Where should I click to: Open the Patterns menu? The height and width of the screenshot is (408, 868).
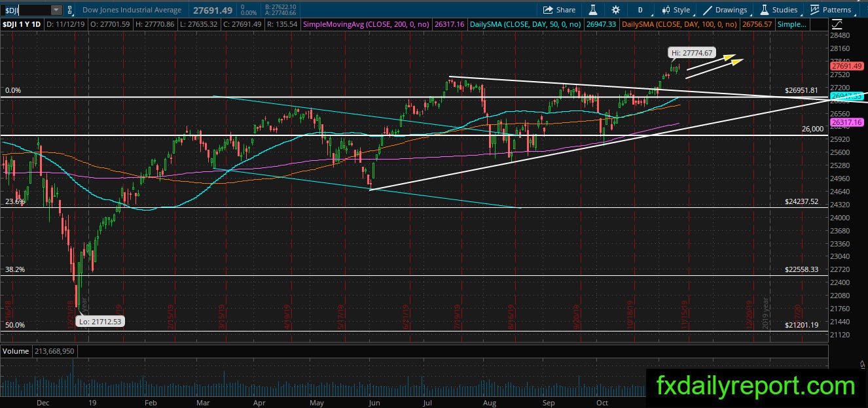pos(831,10)
